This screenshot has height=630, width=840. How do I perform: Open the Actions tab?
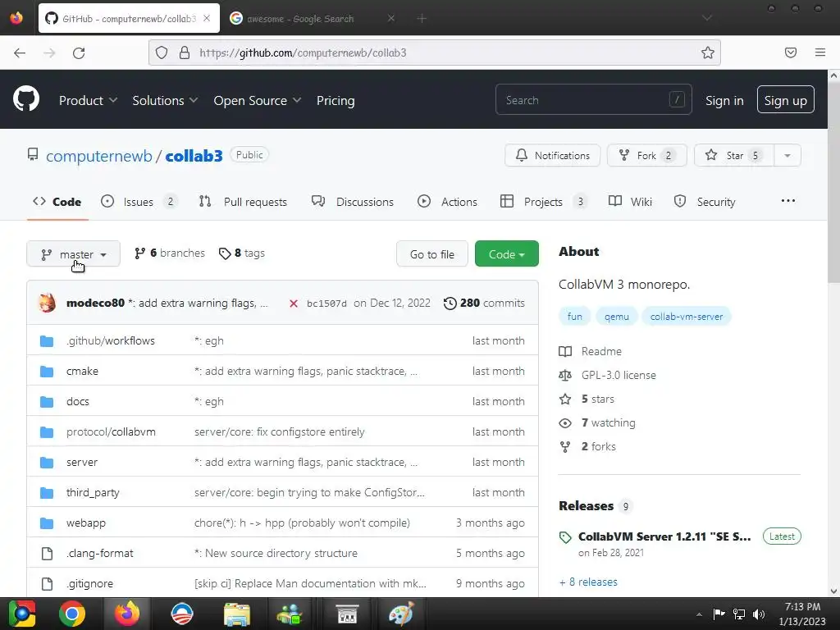tap(447, 202)
